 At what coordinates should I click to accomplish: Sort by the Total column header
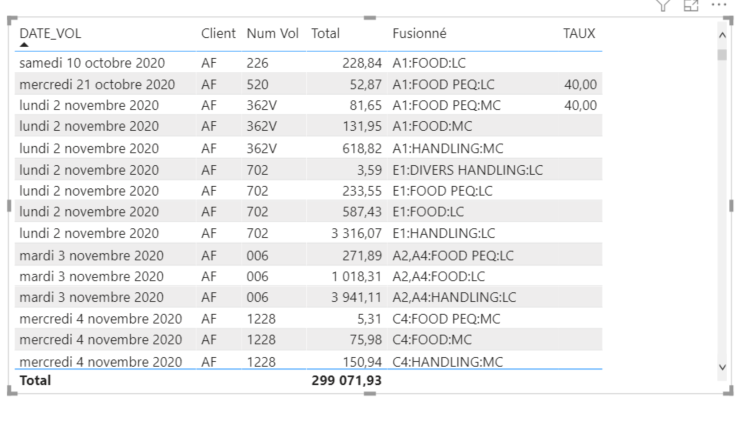[x=326, y=34]
